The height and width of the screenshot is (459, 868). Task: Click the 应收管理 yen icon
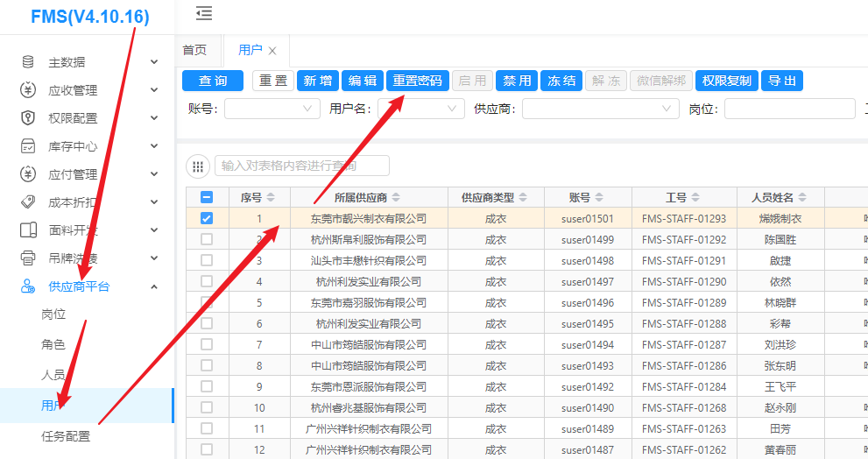(x=28, y=90)
